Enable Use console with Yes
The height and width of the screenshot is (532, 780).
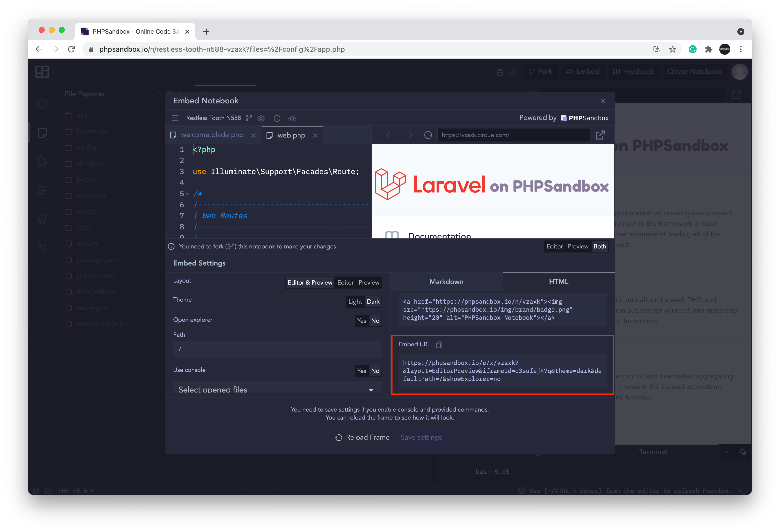click(x=361, y=371)
